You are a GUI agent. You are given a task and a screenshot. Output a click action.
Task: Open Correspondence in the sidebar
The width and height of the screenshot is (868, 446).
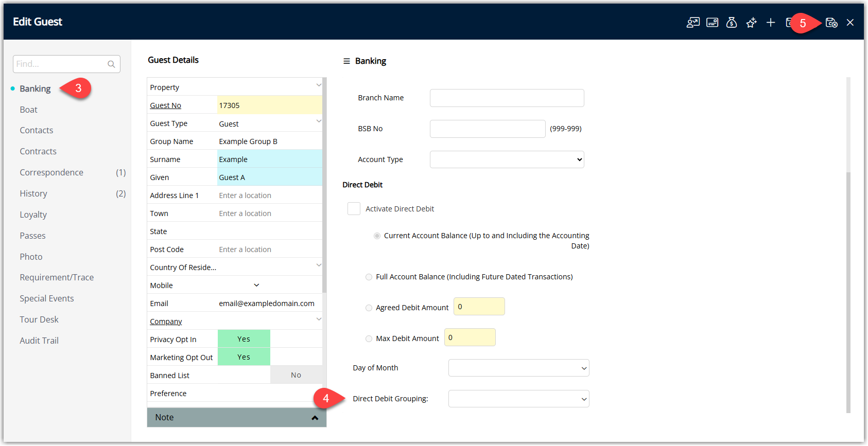tap(51, 172)
